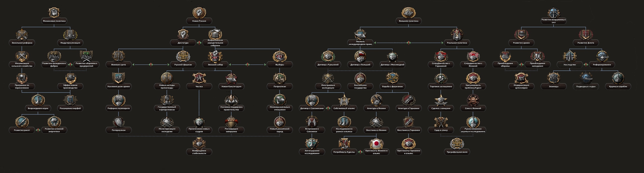Screen dimensions: 644x173
Task: Click the Патриотизм focus label
Action: 279,86
